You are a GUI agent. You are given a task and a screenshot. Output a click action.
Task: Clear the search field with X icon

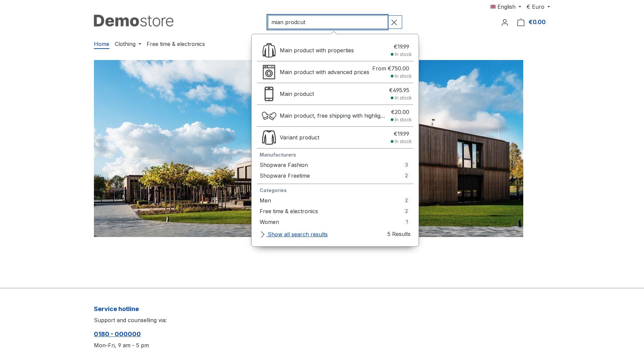[394, 22]
